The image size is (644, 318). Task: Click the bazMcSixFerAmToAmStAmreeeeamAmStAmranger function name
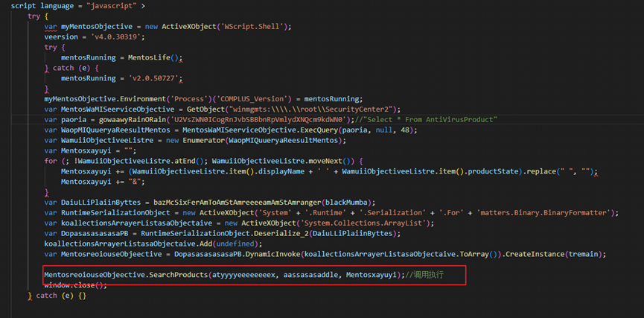click(x=237, y=202)
